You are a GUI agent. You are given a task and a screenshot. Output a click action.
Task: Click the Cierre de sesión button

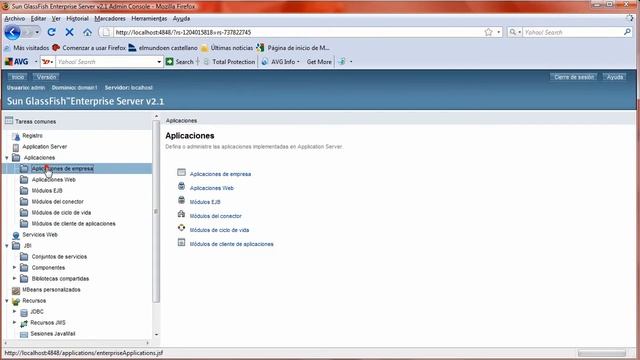coord(573,77)
